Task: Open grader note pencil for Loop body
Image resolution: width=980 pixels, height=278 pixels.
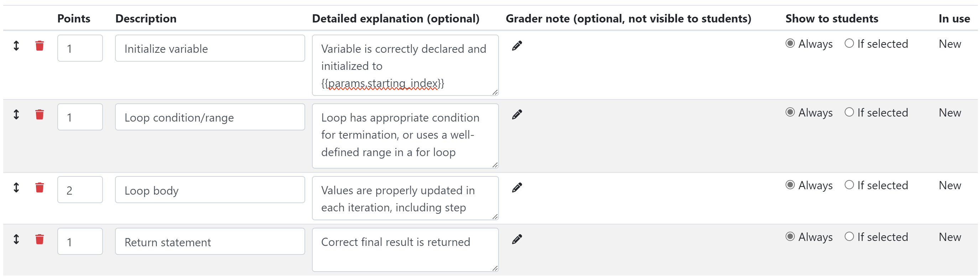Action: click(x=517, y=187)
